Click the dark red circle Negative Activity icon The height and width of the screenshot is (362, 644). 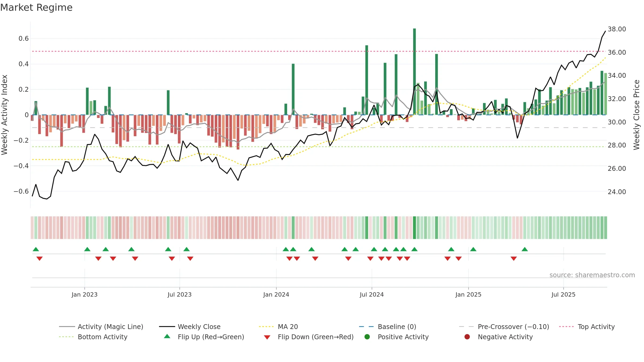467,337
